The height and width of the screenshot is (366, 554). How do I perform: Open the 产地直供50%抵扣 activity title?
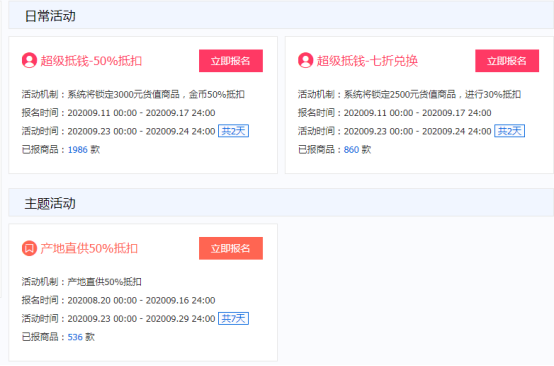[89, 248]
